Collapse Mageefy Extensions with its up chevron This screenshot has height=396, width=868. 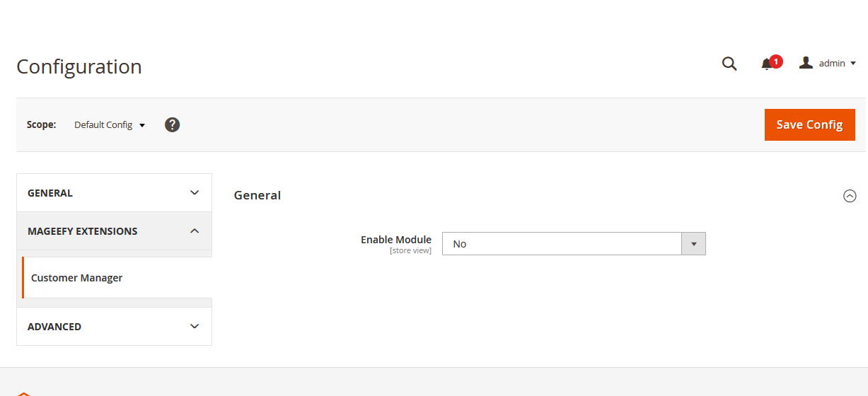(195, 231)
